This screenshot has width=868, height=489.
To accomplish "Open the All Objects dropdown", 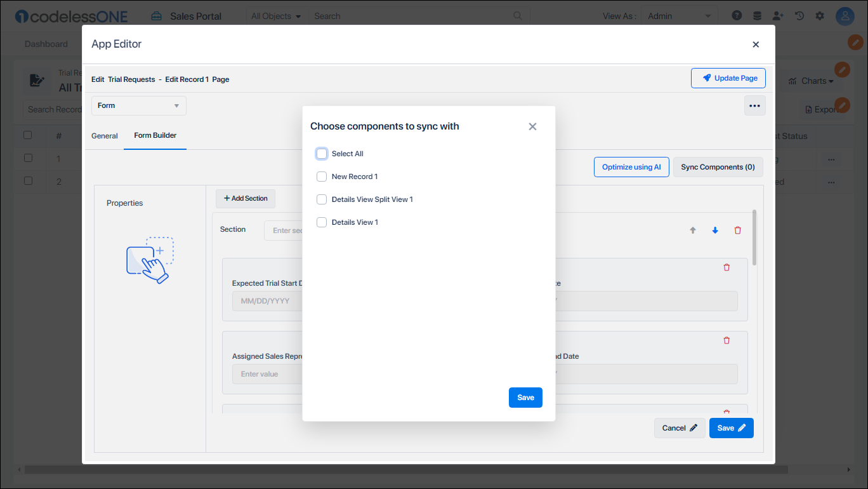I will (276, 16).
